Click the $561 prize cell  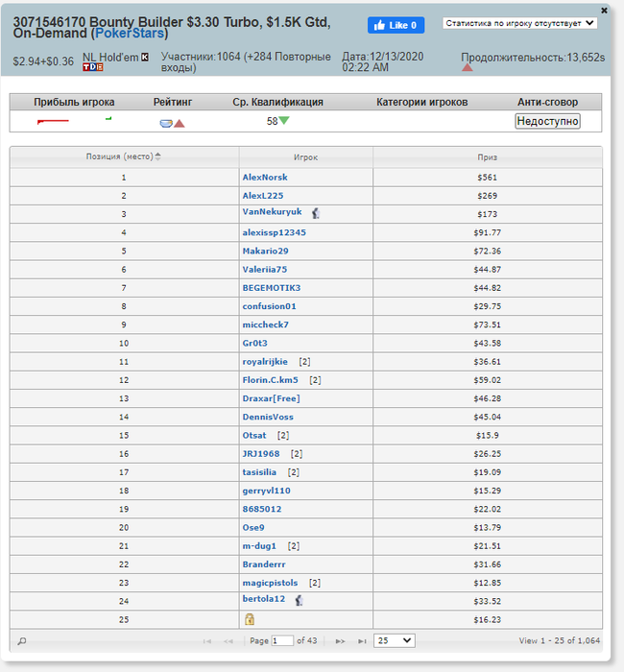[x=488, y=178]
